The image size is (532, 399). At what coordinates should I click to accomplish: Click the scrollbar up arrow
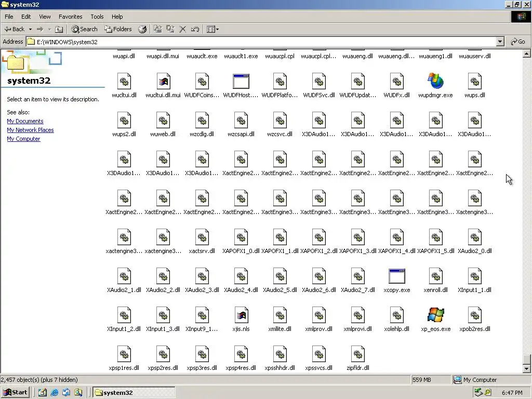click(527, 54)
